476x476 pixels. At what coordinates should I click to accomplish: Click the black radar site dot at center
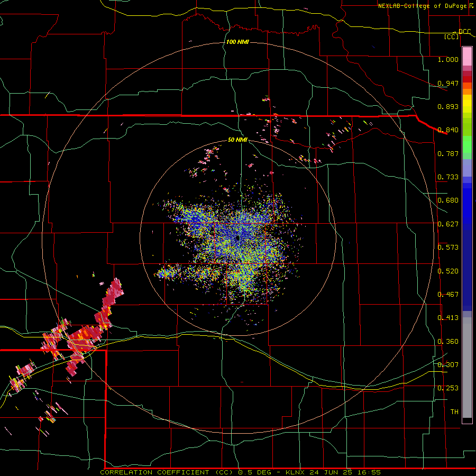click(x=237, y=239)
